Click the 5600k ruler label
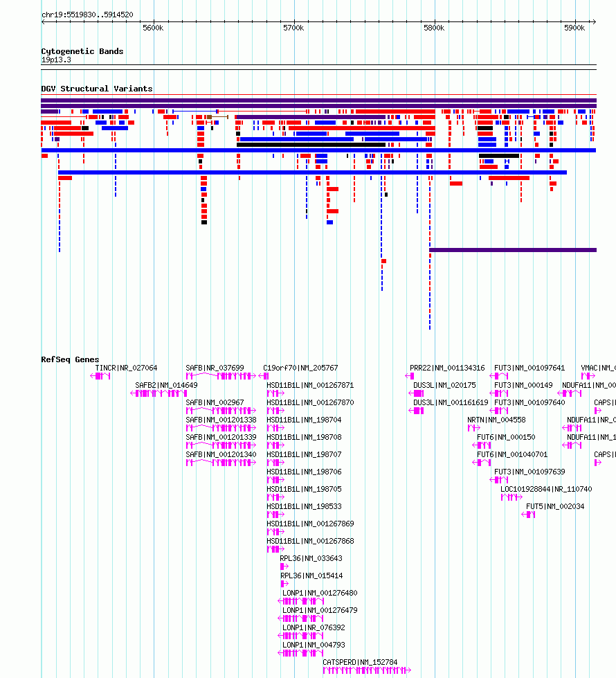 153,28
